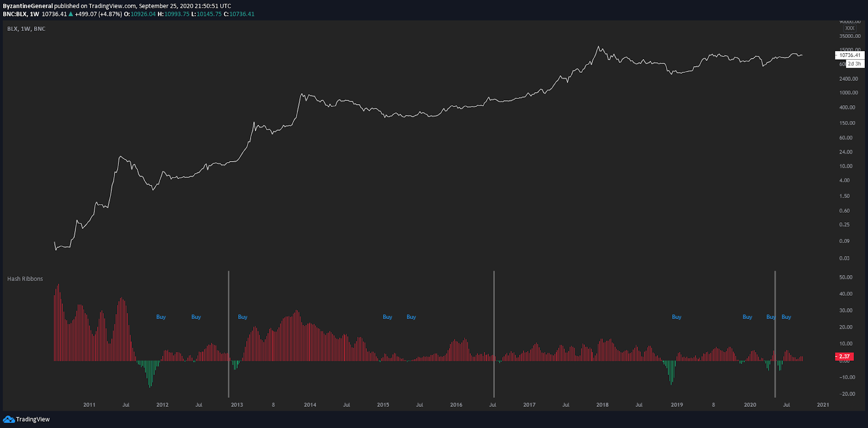868x428 pixels.
Task: Click the 0.25 price axis label
Action: point(845,225)
